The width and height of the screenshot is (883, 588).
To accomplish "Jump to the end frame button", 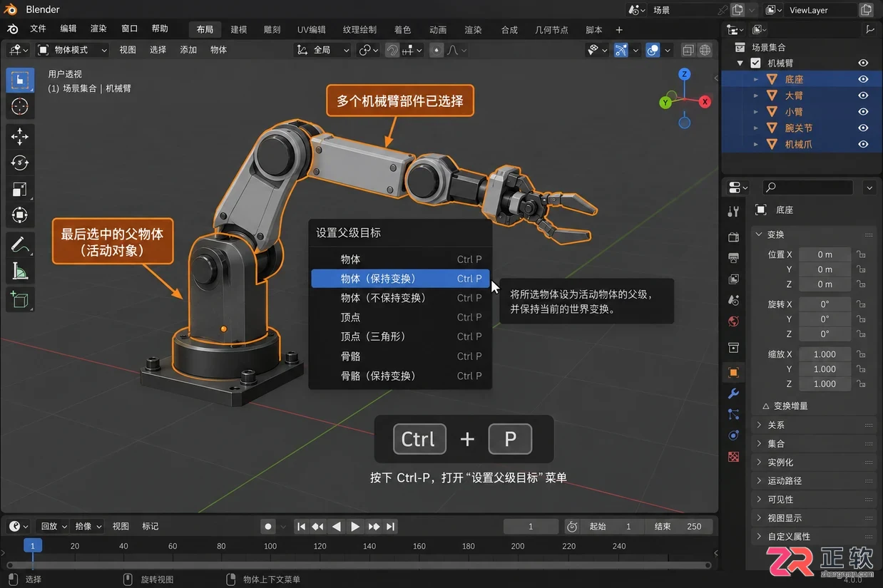I will pyautogui.click(x=390, y=527).
